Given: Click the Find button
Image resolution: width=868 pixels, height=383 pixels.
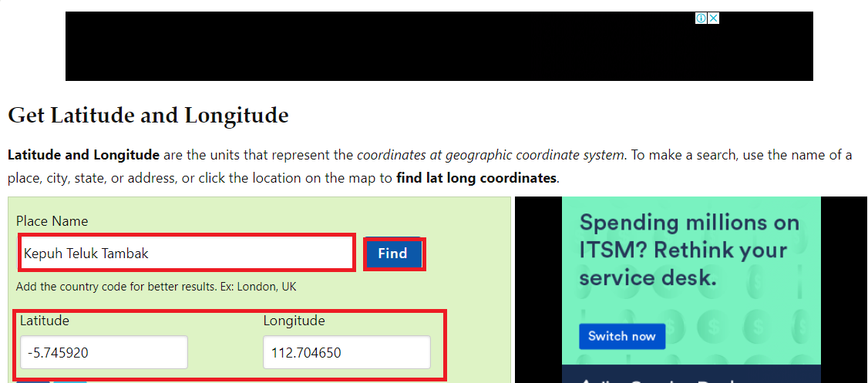Looking at the screenshot, I should pyautogui.click(x=392, y=254).
